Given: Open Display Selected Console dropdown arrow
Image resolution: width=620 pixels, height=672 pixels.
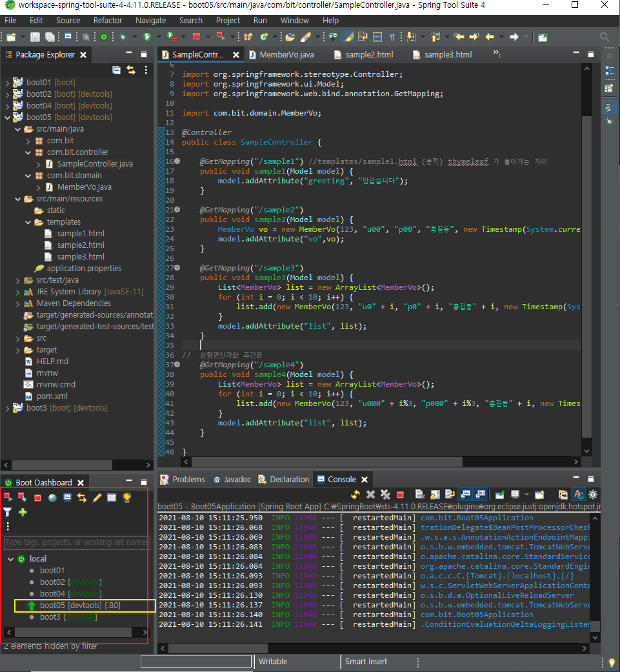Looking at the screenshot, I should click(x=526, y=494).
